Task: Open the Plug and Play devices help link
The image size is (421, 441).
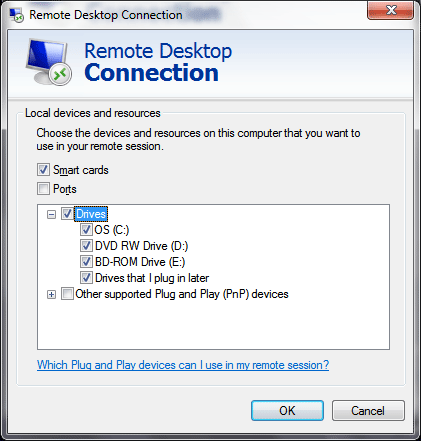Action: [183, 365]
